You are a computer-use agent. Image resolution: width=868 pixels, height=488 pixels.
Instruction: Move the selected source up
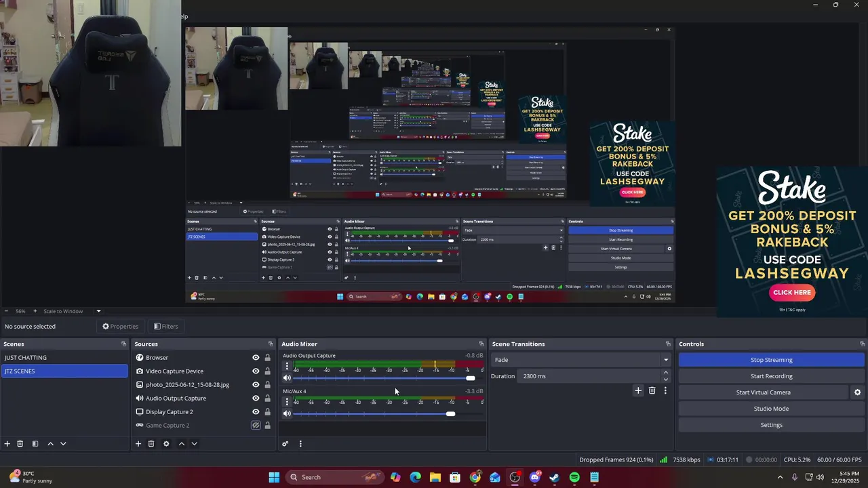(x=181, y=444)
